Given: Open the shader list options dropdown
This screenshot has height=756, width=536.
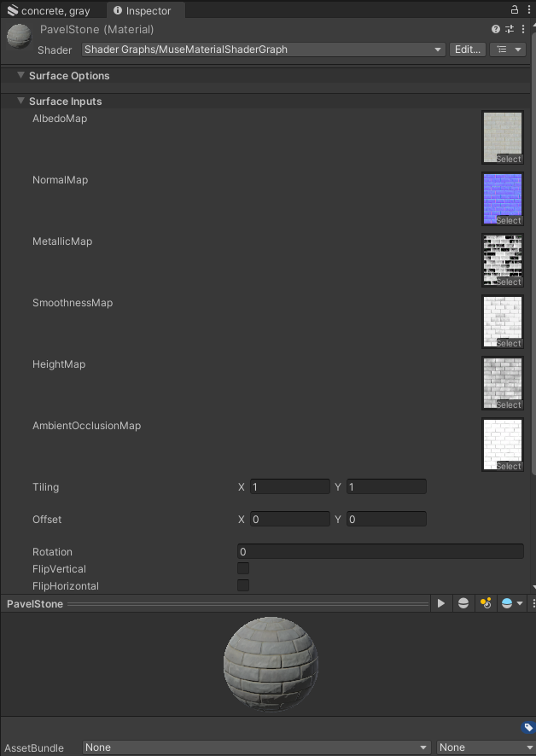Looking at the screenshot, I should (508, 49).
